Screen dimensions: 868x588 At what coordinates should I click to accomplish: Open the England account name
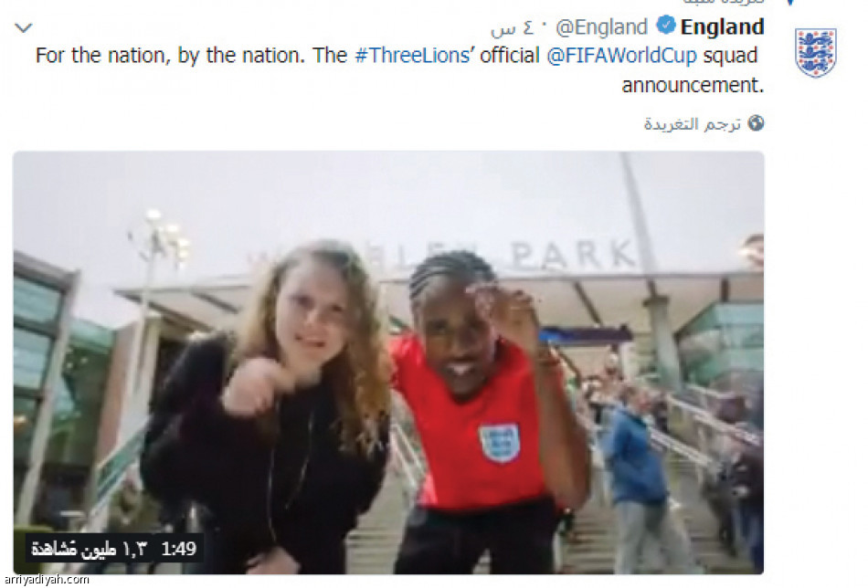point(723,26)
